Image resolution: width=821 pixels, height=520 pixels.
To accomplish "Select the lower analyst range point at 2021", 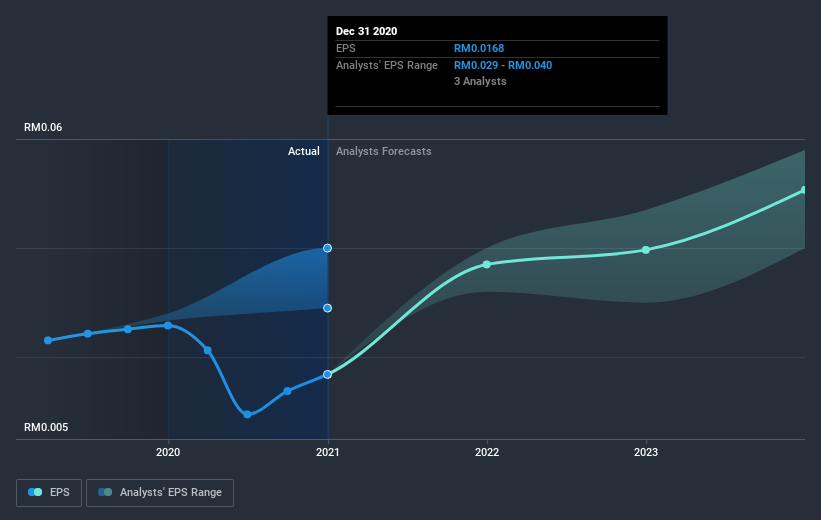I will pos(327,308).
